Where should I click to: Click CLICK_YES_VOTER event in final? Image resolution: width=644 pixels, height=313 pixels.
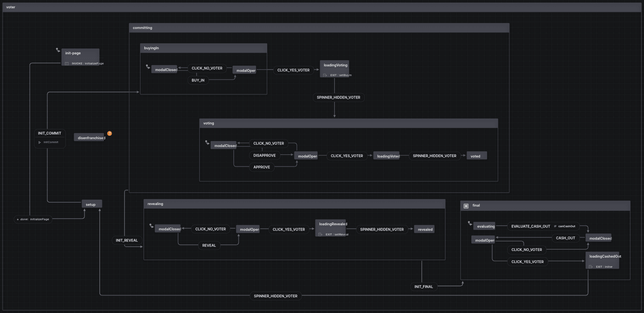tap(527, 262)
